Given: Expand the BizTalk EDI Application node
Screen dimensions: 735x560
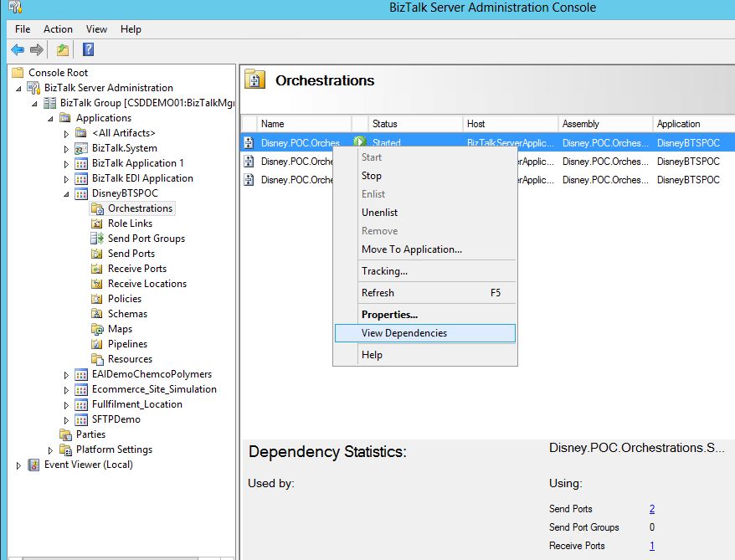Looking at the screenshot, I should pyautogui.click(x=66, y=179).
